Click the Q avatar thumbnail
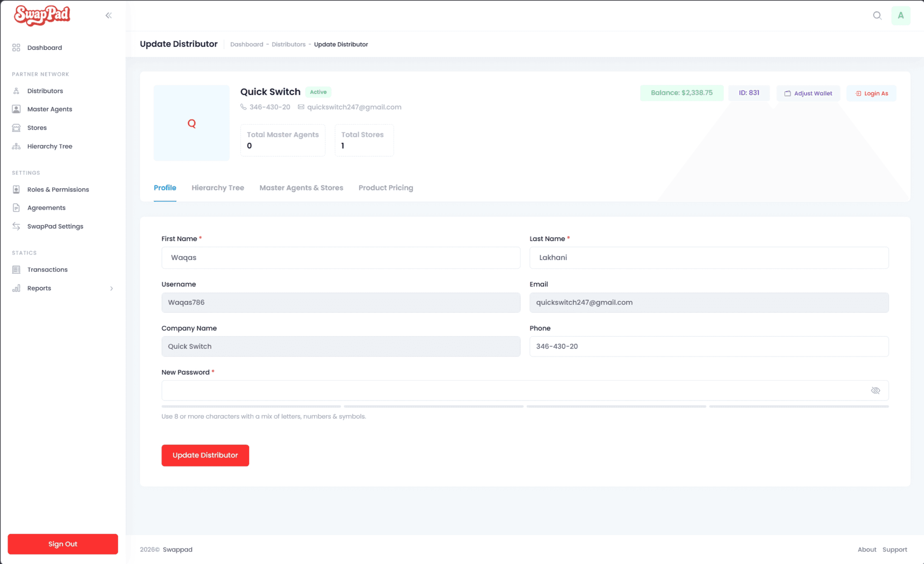 [192, 123]
